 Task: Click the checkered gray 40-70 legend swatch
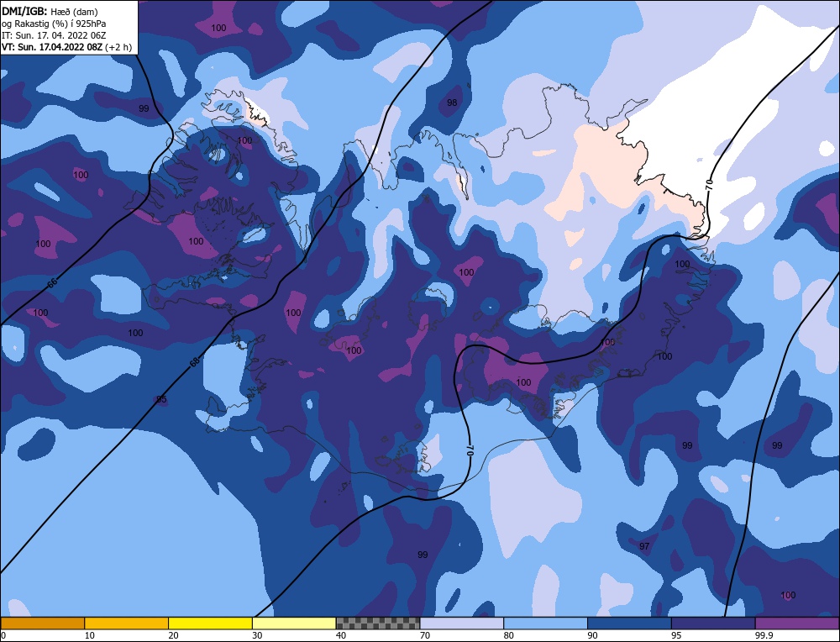click(x=378, y=624)
